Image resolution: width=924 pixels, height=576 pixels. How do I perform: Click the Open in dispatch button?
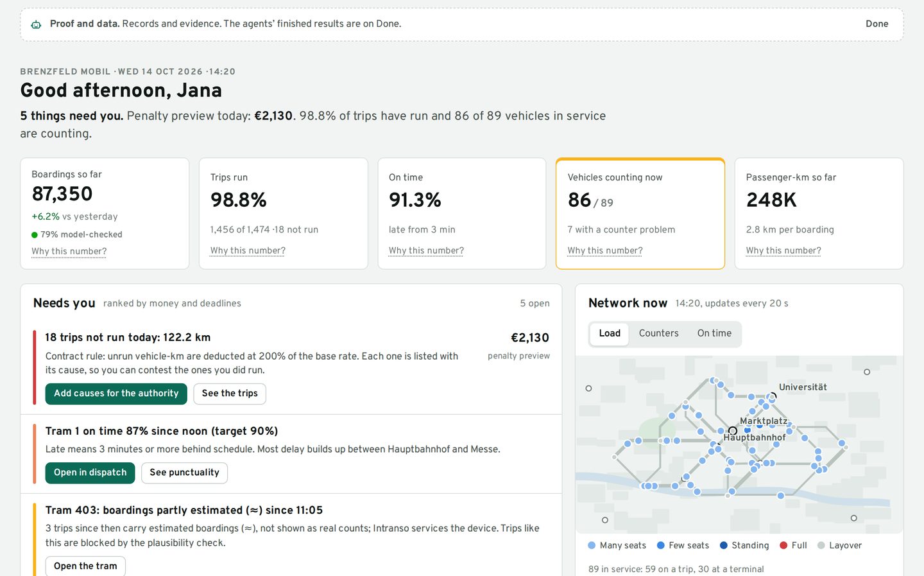pyautogui.click(x=90, y=473)
